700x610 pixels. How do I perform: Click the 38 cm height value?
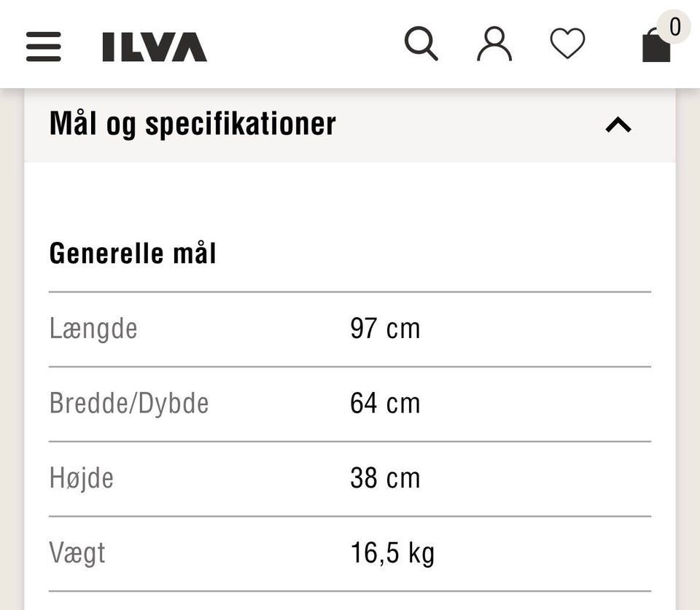click(385, 478)
